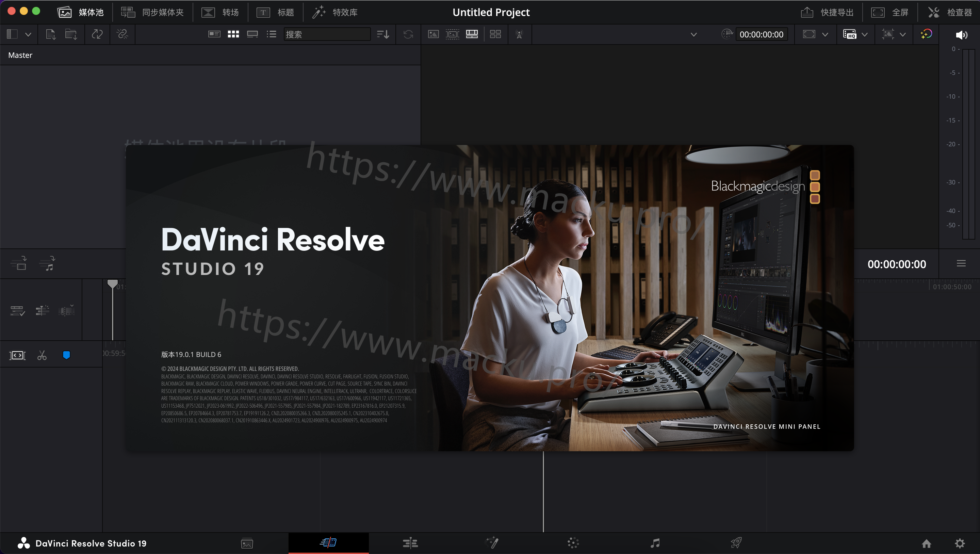Switch to the Fusion page
Viewport: 980px width, 554px height.
coord(492,543)
